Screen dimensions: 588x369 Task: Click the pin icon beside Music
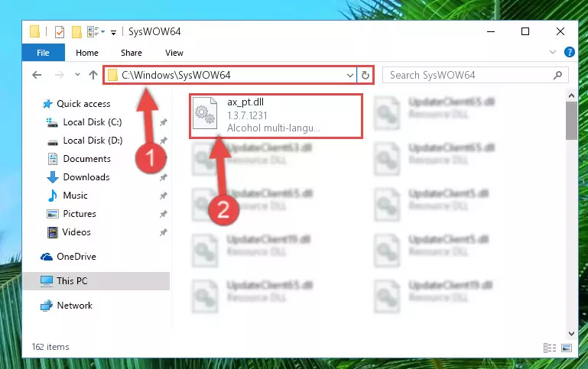163,196
